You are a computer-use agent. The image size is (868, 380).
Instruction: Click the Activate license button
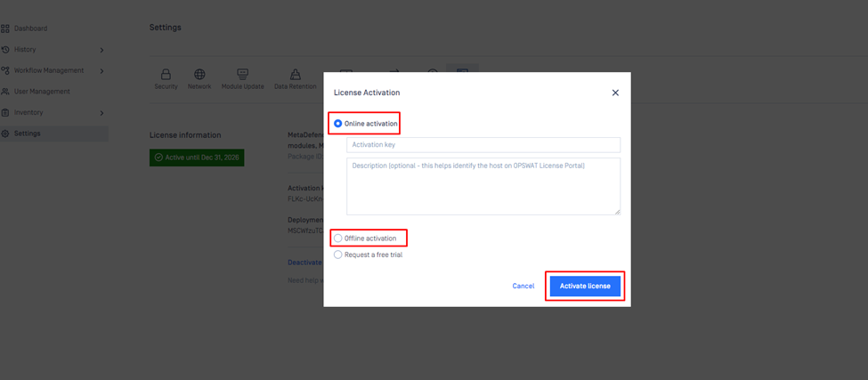click(585, 286)
